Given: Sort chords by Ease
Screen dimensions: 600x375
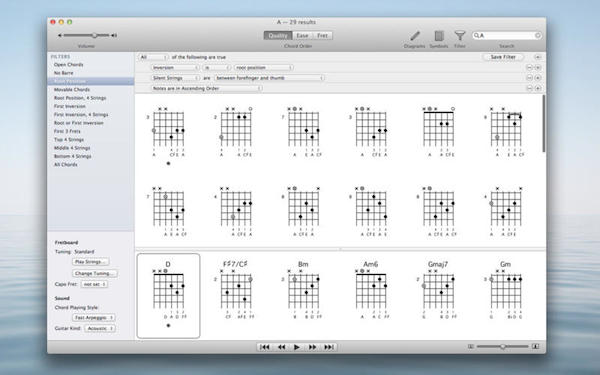Looking at the screenshot, I should coord(302,36).
